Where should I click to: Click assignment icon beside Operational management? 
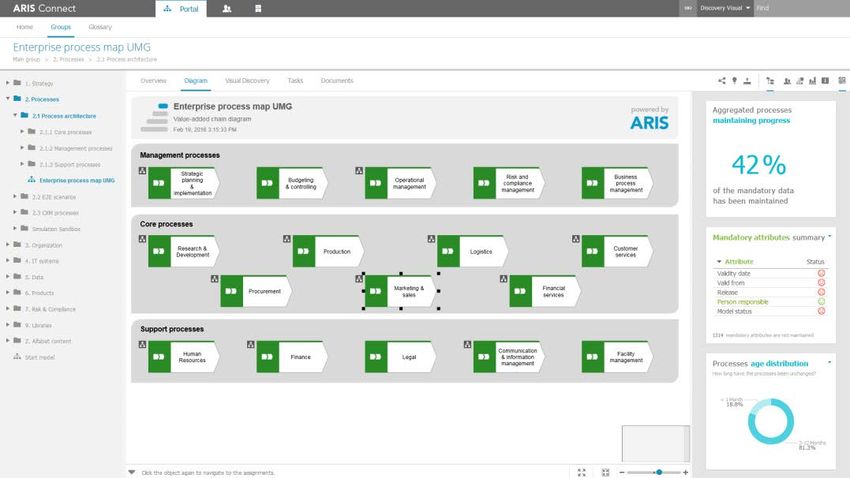point(359,171)
